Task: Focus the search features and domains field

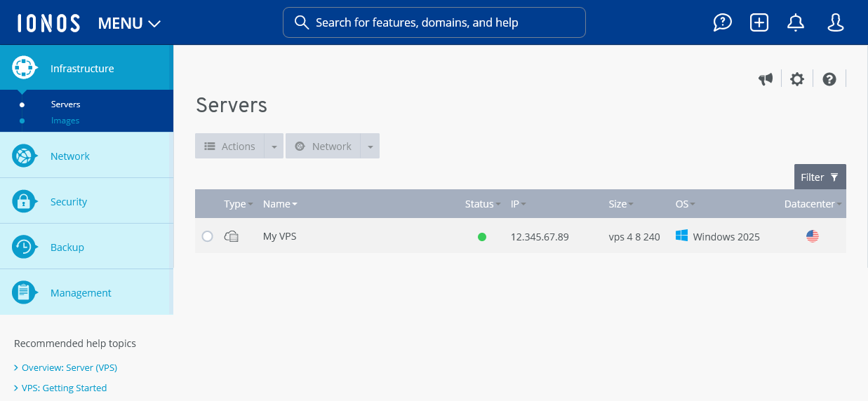Action: click(x=434, y=22)
